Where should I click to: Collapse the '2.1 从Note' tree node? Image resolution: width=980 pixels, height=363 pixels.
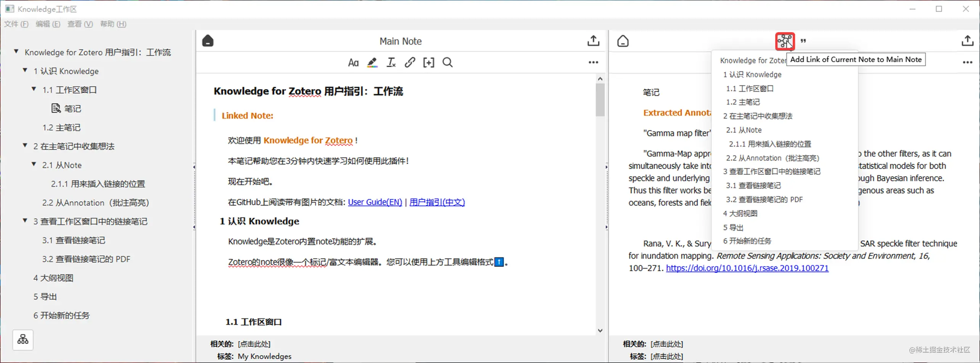point(34,165)
